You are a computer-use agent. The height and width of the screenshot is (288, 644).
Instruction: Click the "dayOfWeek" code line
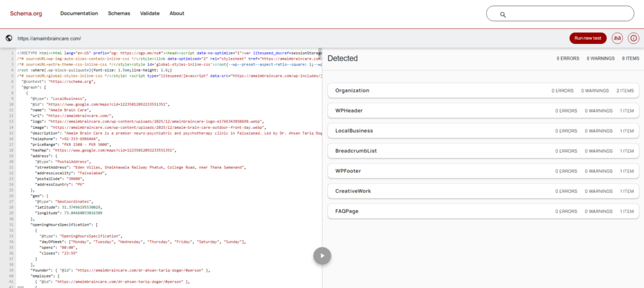[x=143, y=242]
